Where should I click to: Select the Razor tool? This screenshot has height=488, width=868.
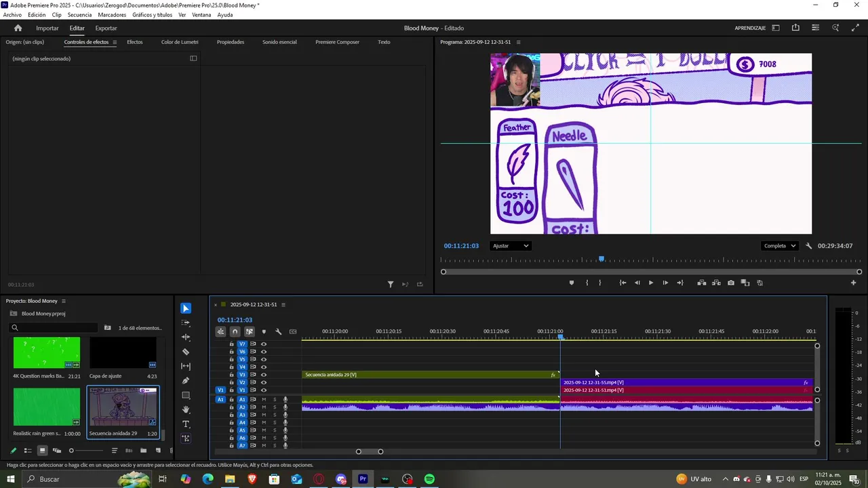[x=186, y=352]
